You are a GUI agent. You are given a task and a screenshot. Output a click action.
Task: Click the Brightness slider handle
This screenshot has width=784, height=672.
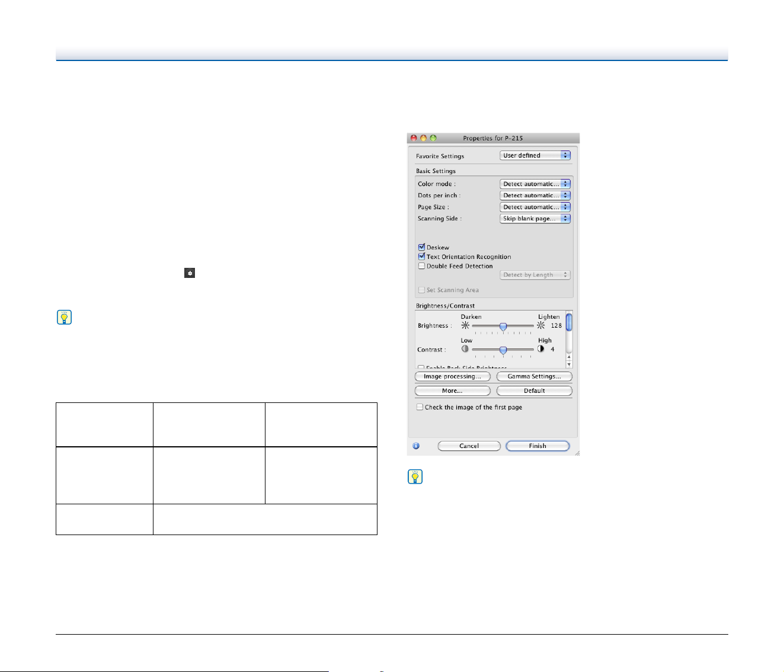point(503,327)
